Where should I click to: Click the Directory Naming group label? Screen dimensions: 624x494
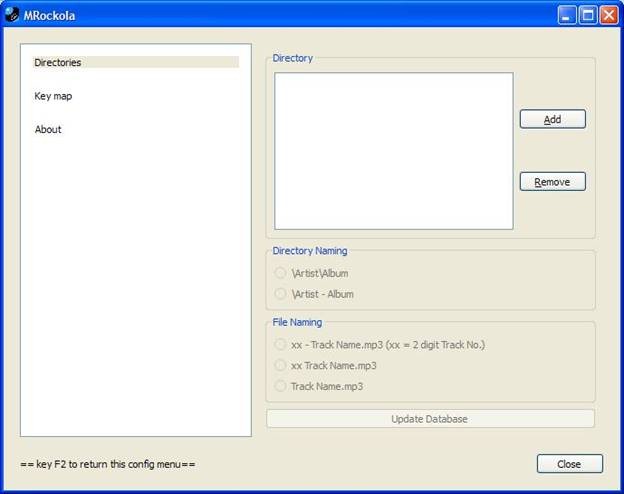(310, 251)
